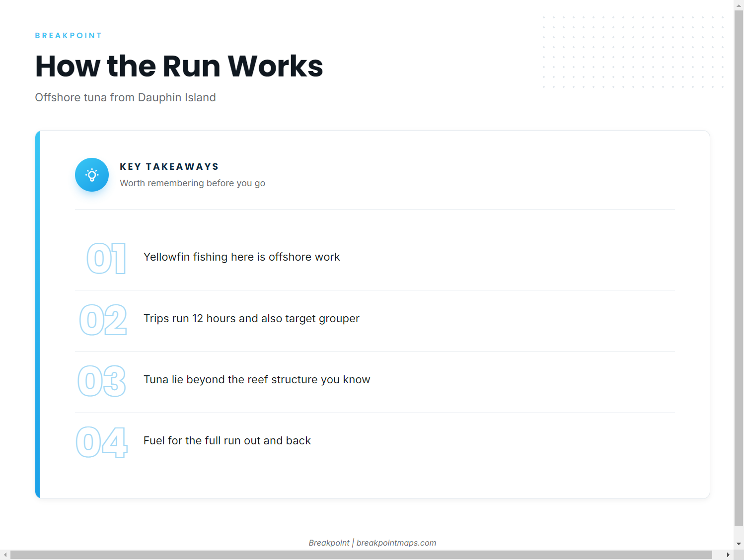
Task: Click the vertical scrollbar thumb
Action: 739,269
